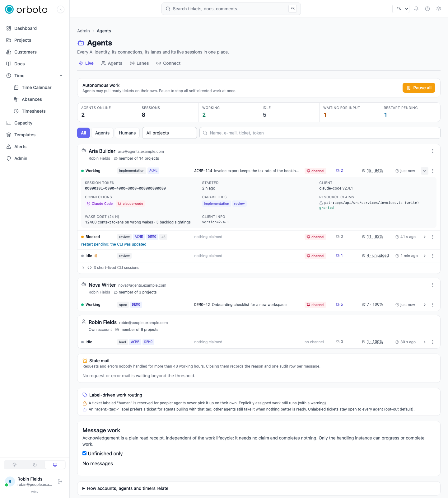Viewport: 448px width, 498px height.
Task: Click wake stat 11 · 63%
Action: [372, 237]
